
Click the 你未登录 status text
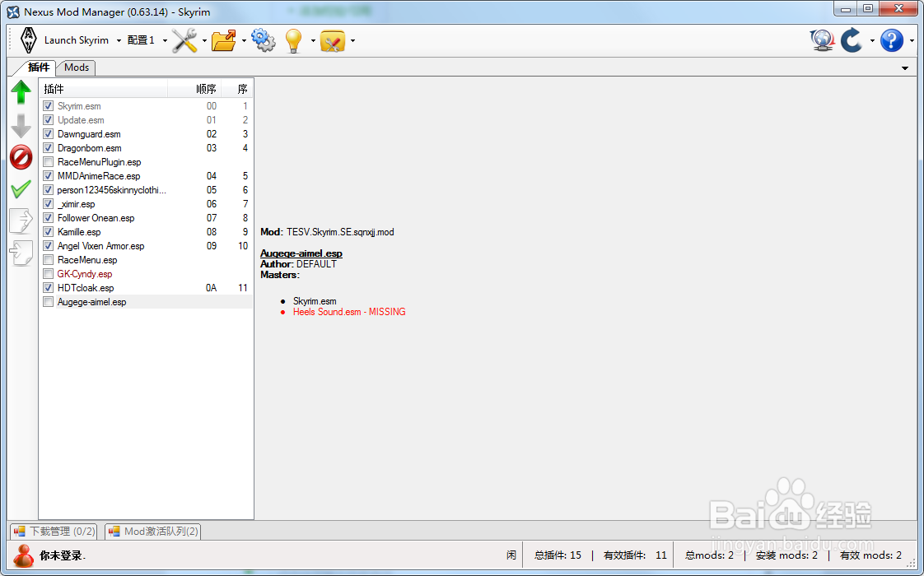click(63, 555)
